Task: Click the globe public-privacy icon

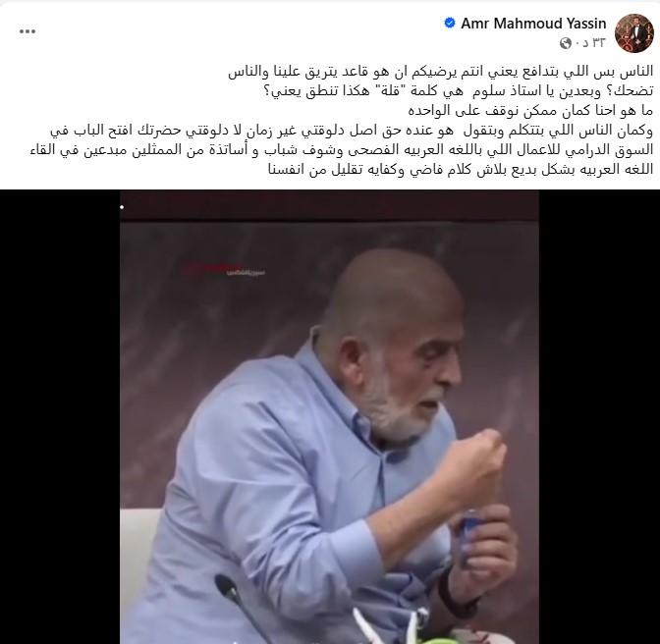Action: pyautogui.click(x=566, y=43)
